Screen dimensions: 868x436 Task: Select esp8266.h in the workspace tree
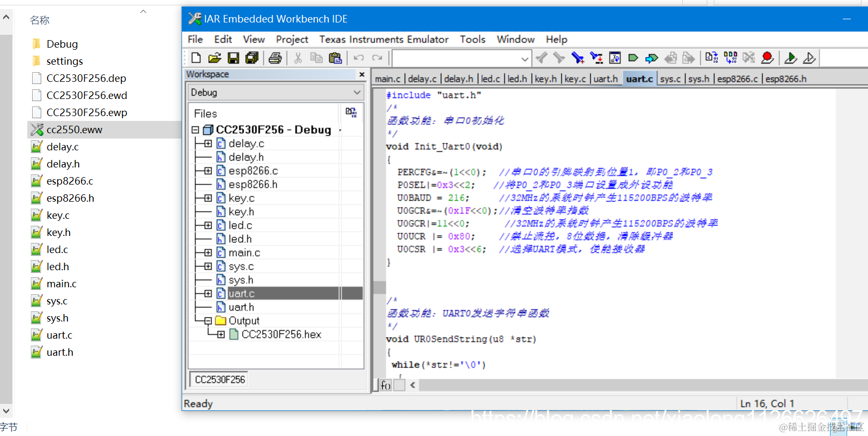pyautogui.click(x=253, y=185)
